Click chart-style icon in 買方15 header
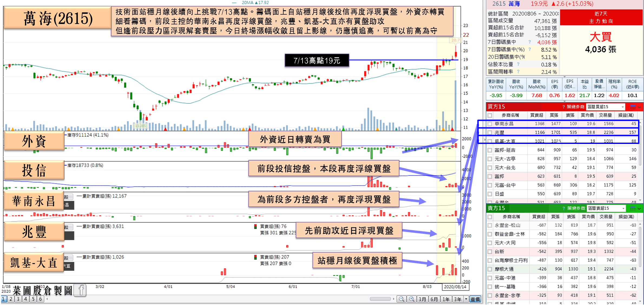 click(x=633, y=107)
